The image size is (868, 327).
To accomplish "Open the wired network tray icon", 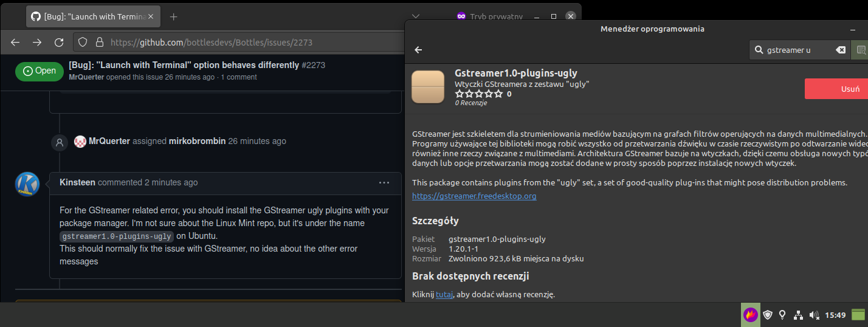I will click(799, 315).
